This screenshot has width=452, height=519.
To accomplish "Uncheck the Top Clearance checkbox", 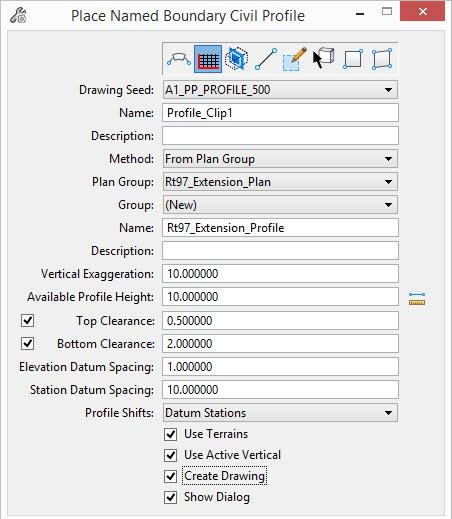I will click(x=27, y=321).
